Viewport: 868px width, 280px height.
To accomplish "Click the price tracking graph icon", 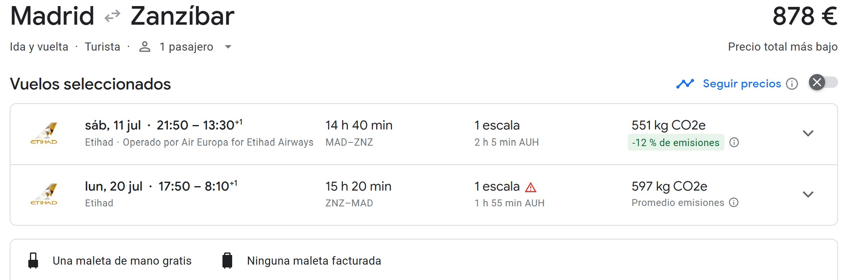I will pyautogui.click(x=685, y=84).
